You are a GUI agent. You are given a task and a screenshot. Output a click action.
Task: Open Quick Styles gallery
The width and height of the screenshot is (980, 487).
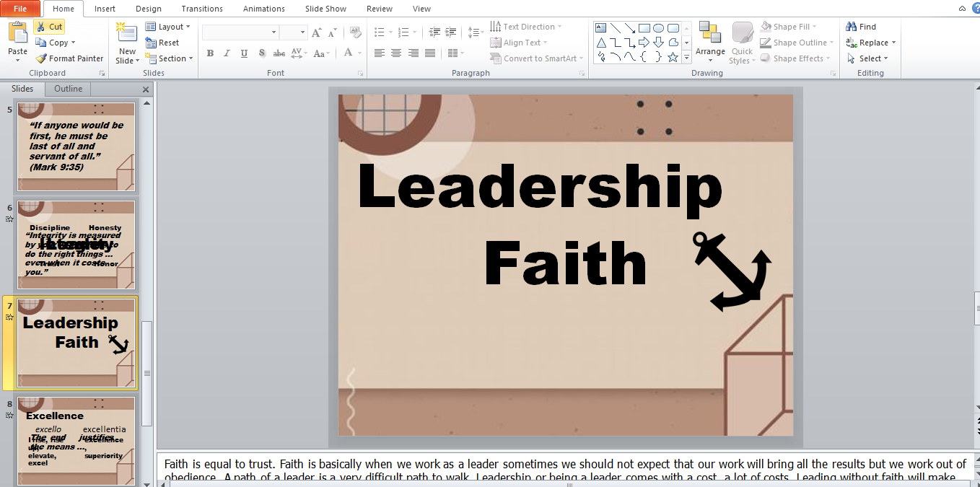click(x=743, y=43)
